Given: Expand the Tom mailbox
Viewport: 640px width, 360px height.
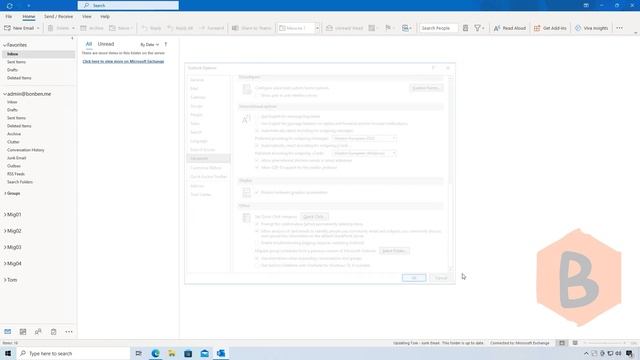Looking at the screenshot, I should (x=5, y=280).
